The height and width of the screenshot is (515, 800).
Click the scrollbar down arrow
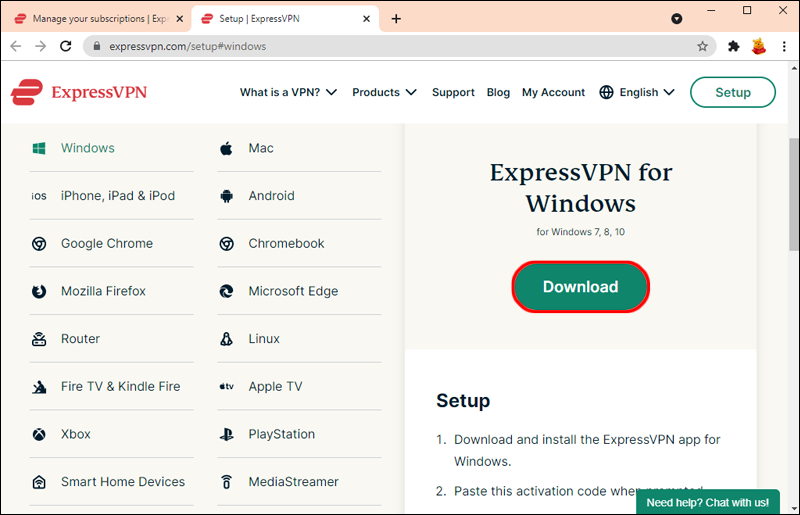tap(794, 509)
